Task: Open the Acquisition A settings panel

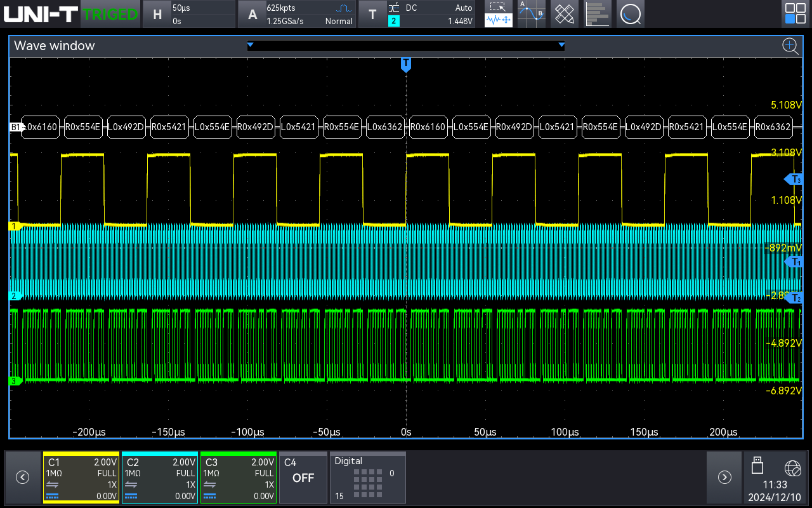Action: coord(297,14)
